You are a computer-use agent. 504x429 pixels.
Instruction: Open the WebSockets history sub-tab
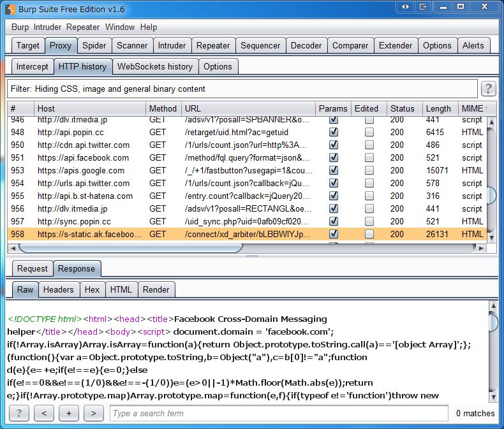pos(155,66)
